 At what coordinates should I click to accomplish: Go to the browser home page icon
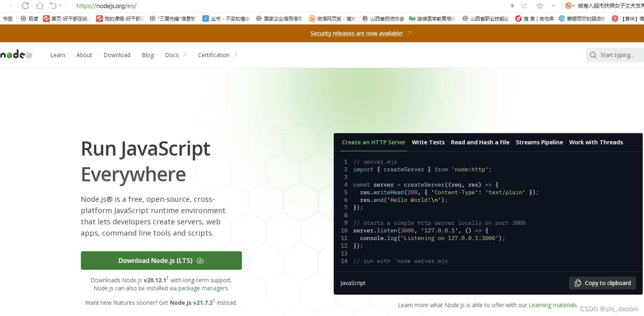point(39,6)
